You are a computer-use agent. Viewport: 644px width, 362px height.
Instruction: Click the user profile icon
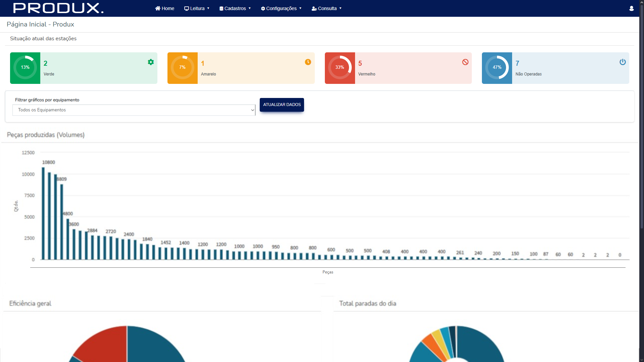coord(631,8)
